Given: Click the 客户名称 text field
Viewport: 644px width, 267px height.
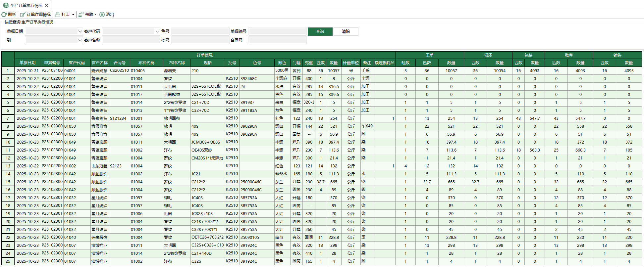Looking at the screenshot, I should pyautogui.click(x=131, y=40).
